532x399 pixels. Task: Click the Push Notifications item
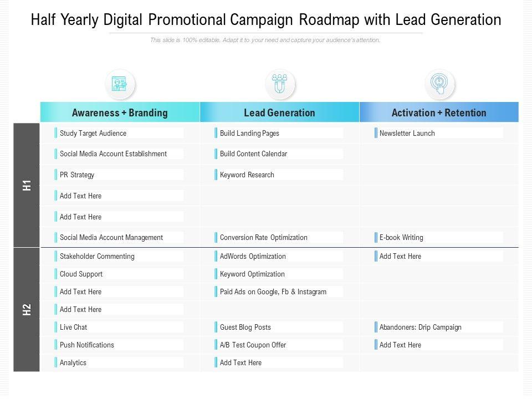point(87,345)
